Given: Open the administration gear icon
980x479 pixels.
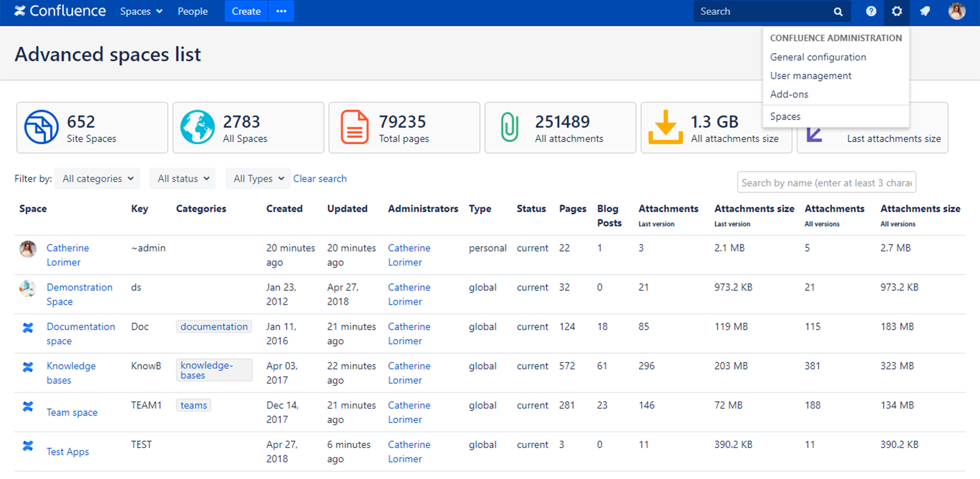Looking at the screenshot, I should (x=897, y=11).
